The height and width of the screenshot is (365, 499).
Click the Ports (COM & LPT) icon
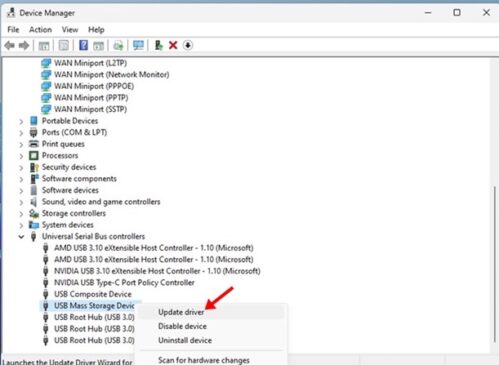pyautogui.click(x=33, y=132)
